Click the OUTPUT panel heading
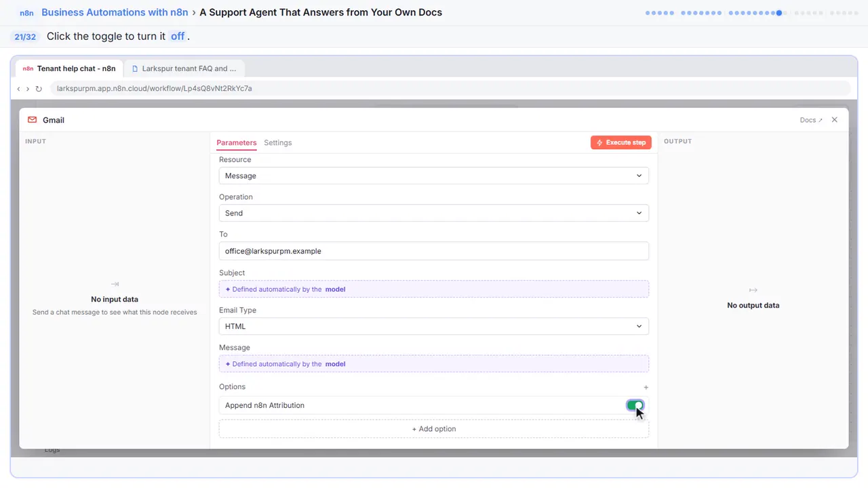Screen dimensions: 868x488 [677, 142]
